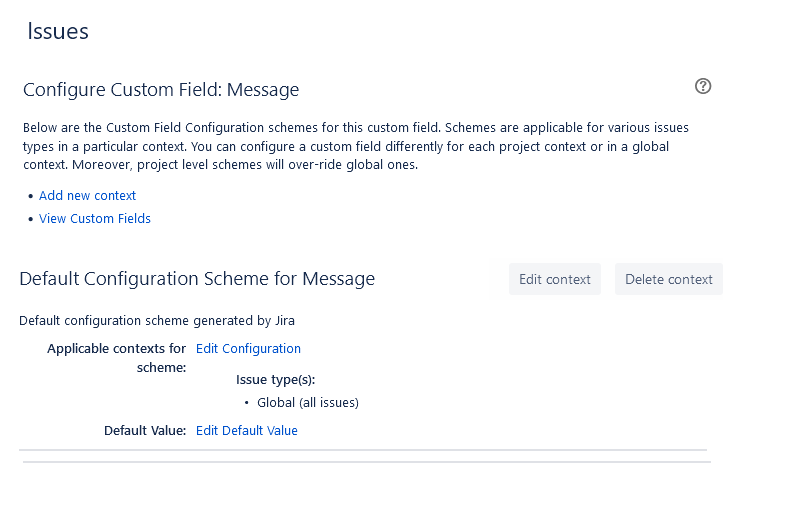Click the Delete context button
This screenshot has width=795, height=513.
click(x=668, y=280)
